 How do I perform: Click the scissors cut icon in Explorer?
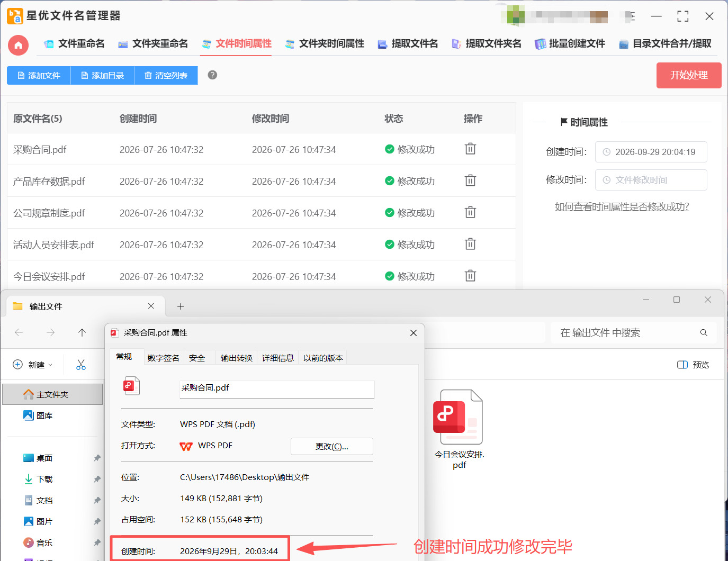click(x=81, y=365)
